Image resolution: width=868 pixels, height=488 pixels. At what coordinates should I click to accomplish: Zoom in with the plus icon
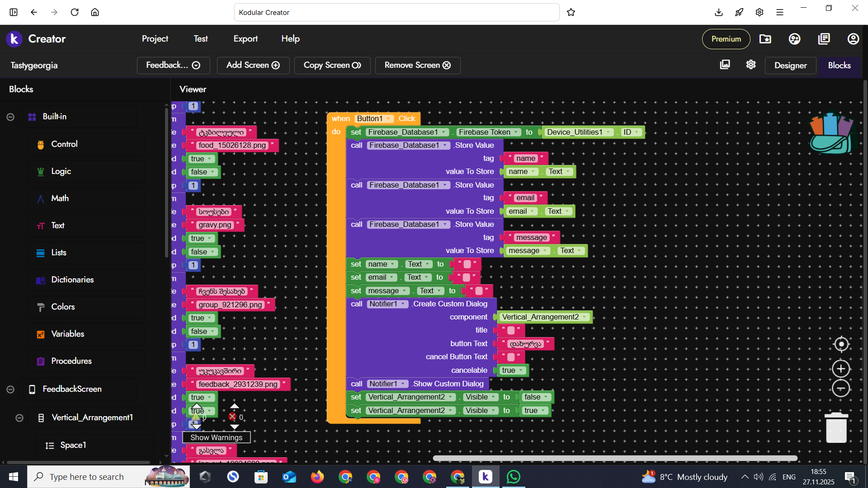click(x=841, y=369)
